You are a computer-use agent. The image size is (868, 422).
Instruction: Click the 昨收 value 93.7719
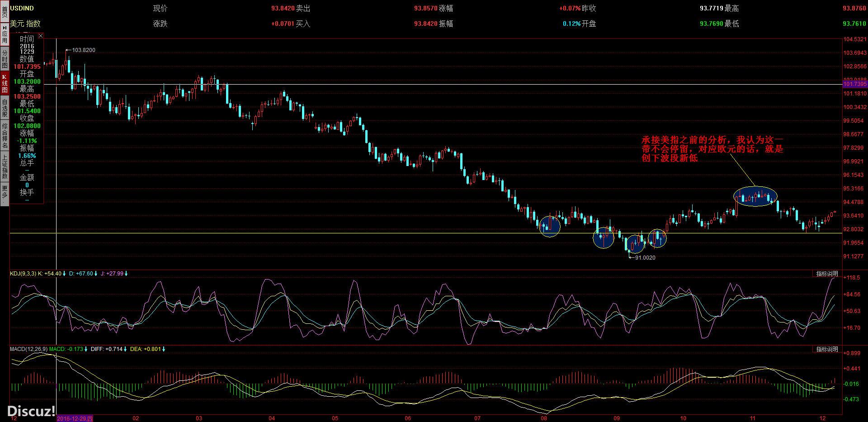pyautogui.click(x=712, y=8)
